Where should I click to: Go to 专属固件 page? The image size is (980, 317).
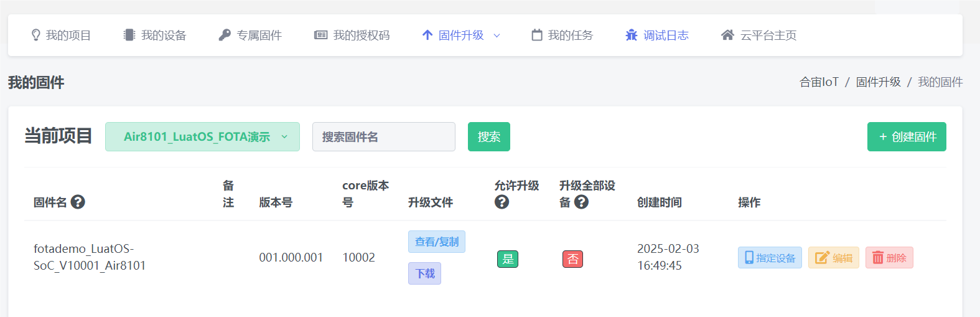(250, 35)
